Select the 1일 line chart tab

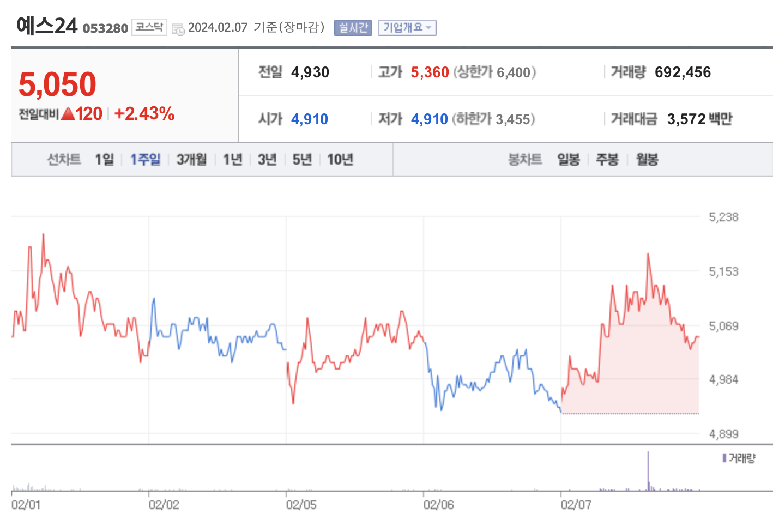[x=104, y=159]
